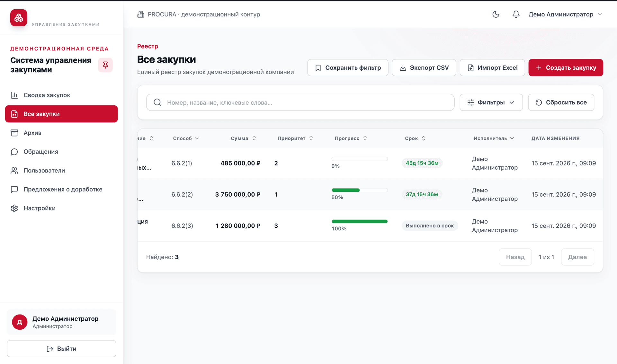Click the 3 750 000,00 ₽ amount cell

[238, 194]
